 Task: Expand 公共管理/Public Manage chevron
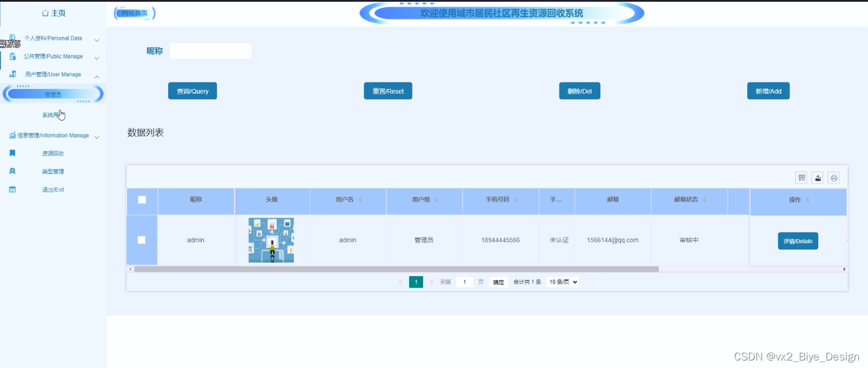(x=97, y=58)
